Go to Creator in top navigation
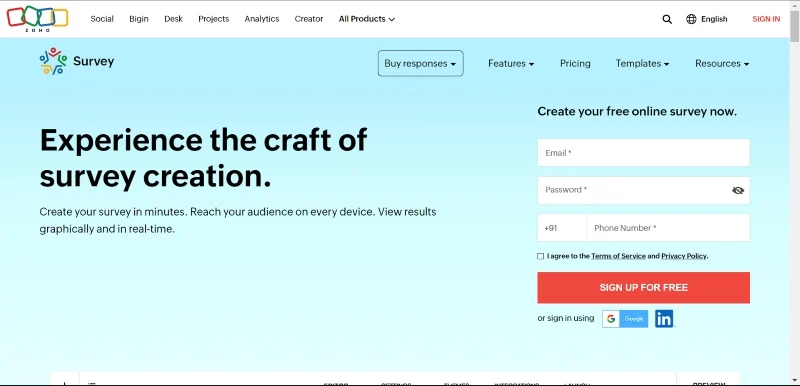The image size is (800, 386). coord(309,19)
